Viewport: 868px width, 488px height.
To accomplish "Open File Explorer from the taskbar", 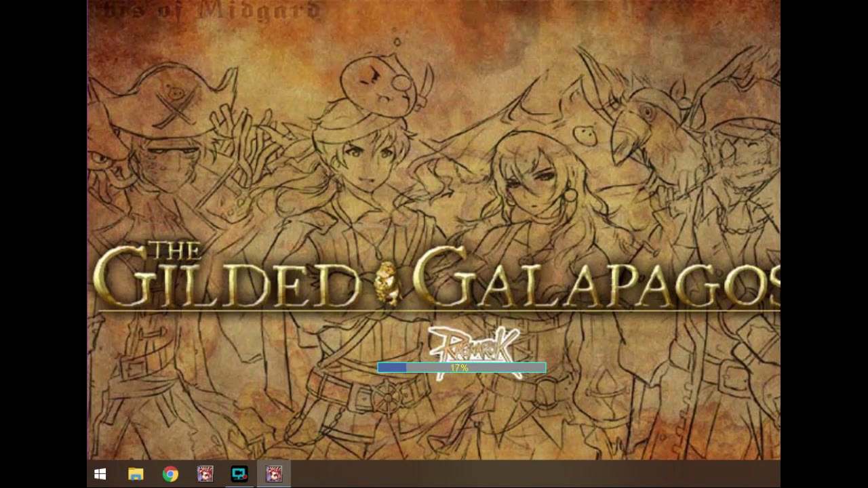I will (x=136, y=474).
